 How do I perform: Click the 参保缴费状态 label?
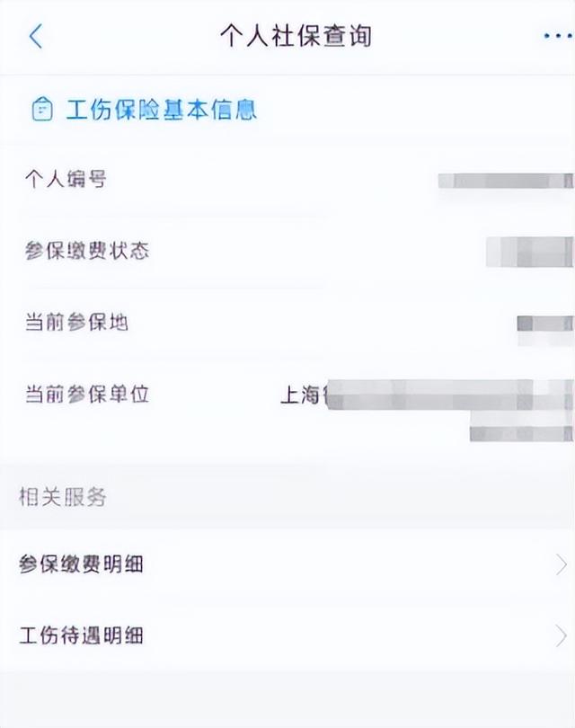(86, 251)
